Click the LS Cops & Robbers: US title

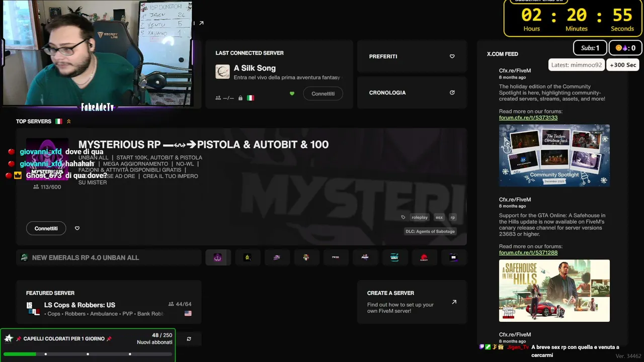[79, 305]
